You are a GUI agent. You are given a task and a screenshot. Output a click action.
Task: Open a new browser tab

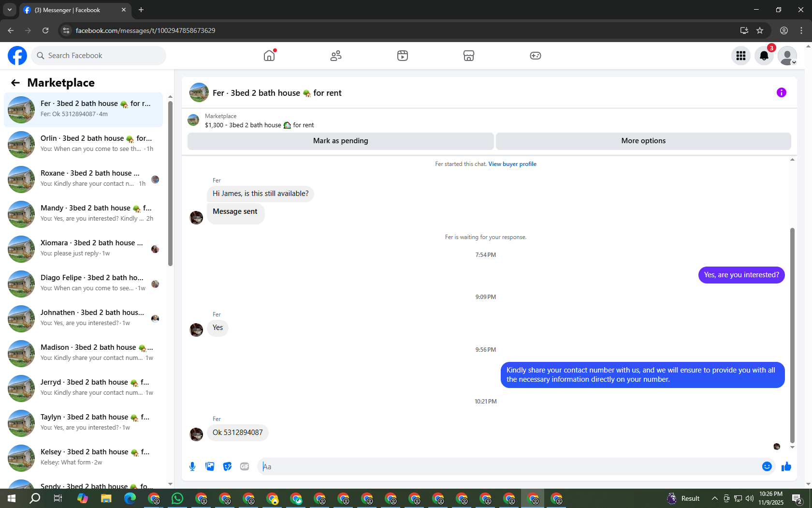(x=141, y=10)
